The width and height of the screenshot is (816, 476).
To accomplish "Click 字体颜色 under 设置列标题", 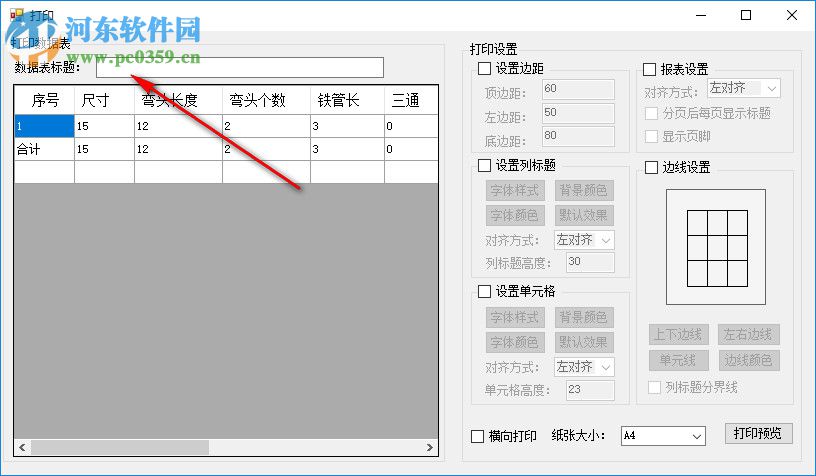I will (x=515, y=215).
